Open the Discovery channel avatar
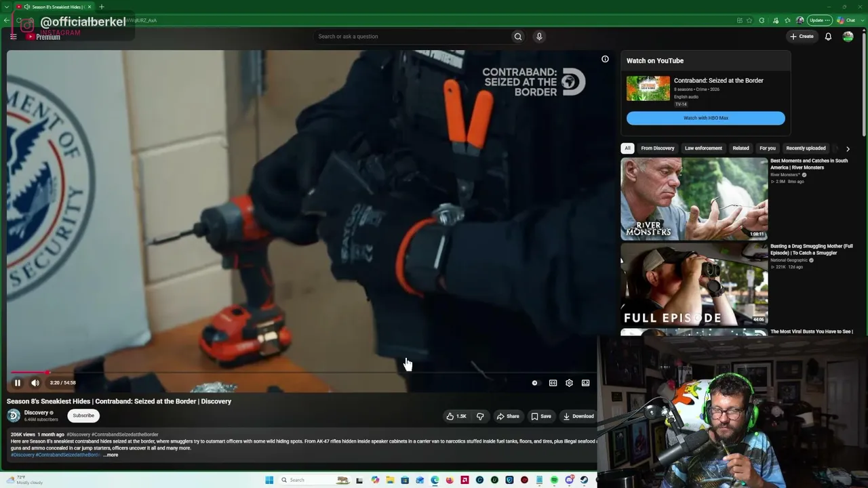This screenshot has width=868, height=488. click(x=14, y=415)
